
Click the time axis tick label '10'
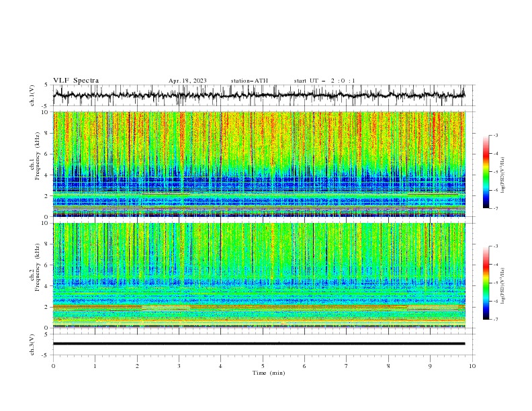[x=472, y=366]
